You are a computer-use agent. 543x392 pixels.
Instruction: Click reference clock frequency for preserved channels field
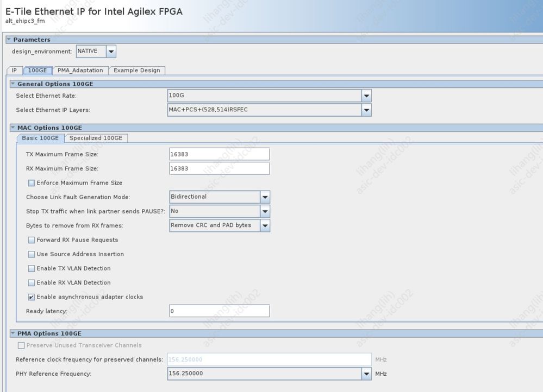tap(269, 359)
